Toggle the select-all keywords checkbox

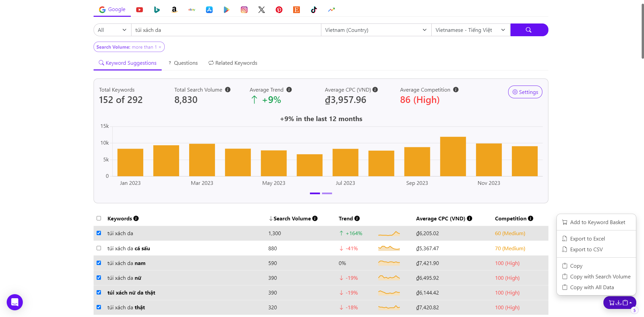[x=99, y=218]
